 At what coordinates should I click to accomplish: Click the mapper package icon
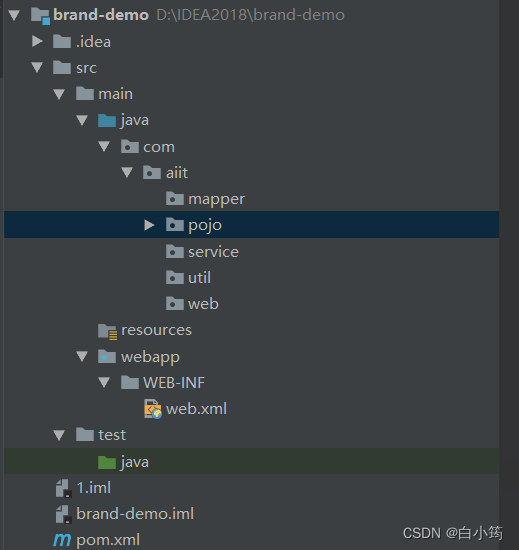coord(175,199)
